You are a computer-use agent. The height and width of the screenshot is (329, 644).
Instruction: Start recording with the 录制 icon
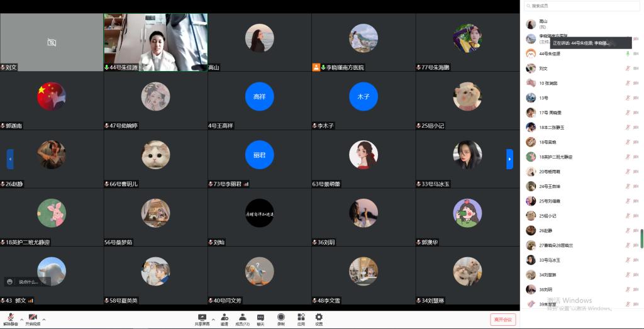[280, 318]
